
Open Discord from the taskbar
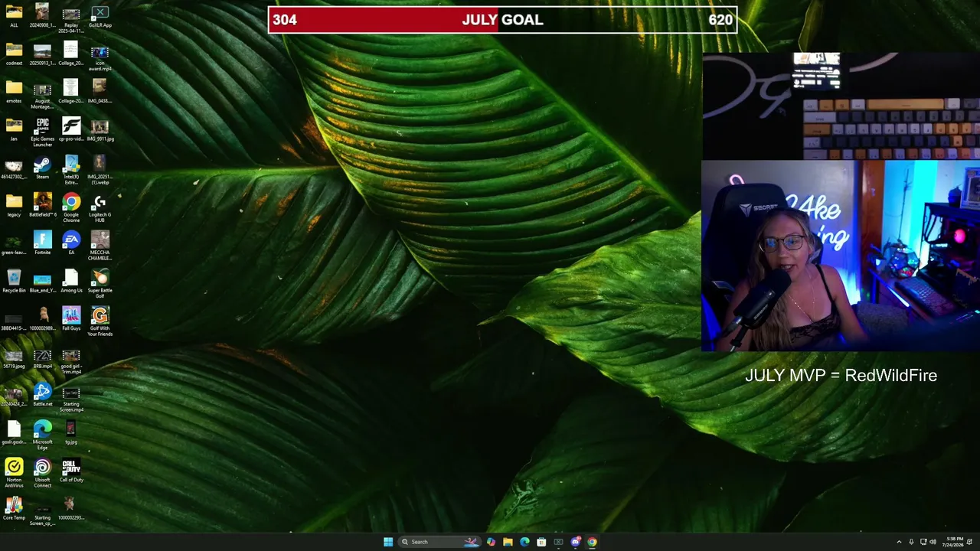coord(575,542)
